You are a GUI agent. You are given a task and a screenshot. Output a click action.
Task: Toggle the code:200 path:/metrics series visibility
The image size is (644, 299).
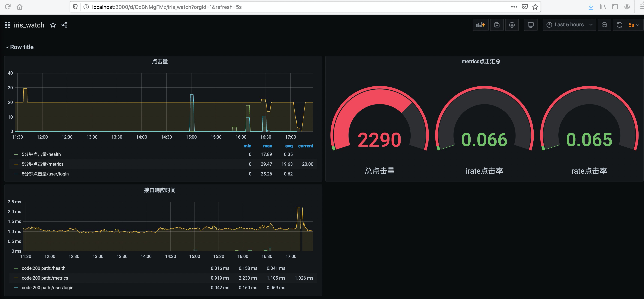(x=45, y=278)
